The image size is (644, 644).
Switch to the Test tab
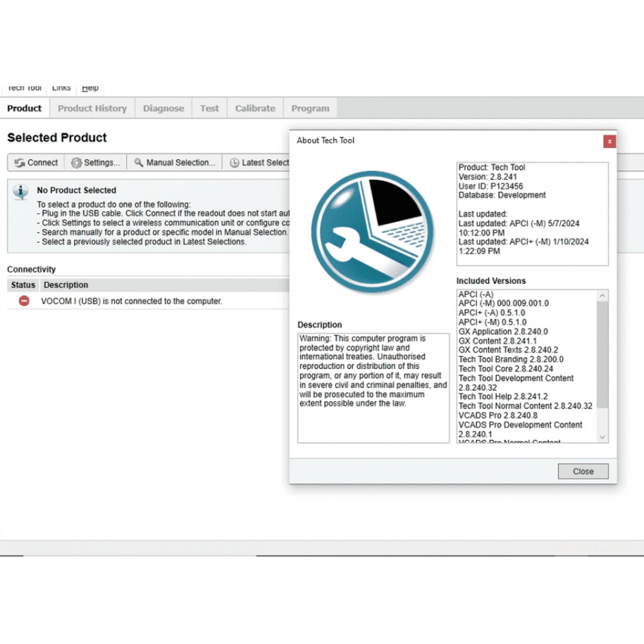(x=209, y=108)
